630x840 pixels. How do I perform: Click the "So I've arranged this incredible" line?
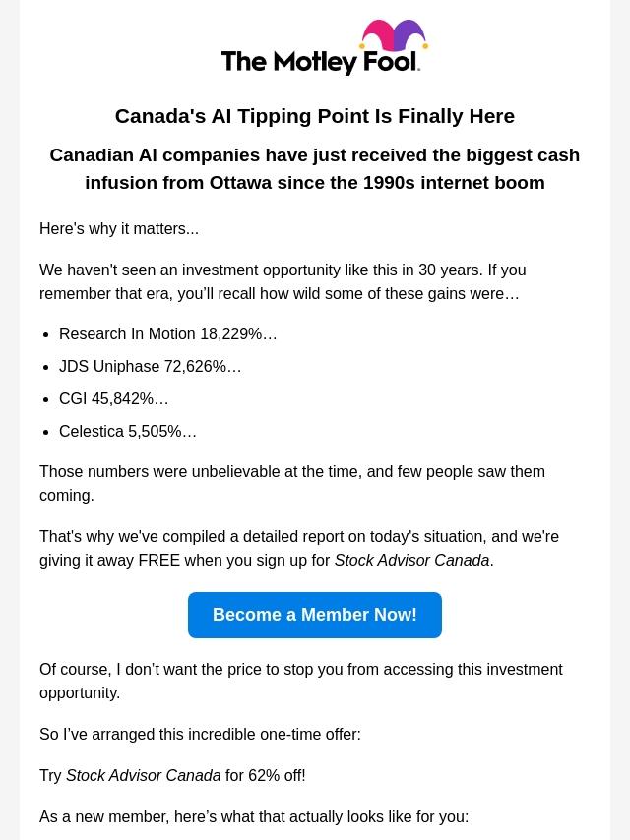tap(200, 734)
